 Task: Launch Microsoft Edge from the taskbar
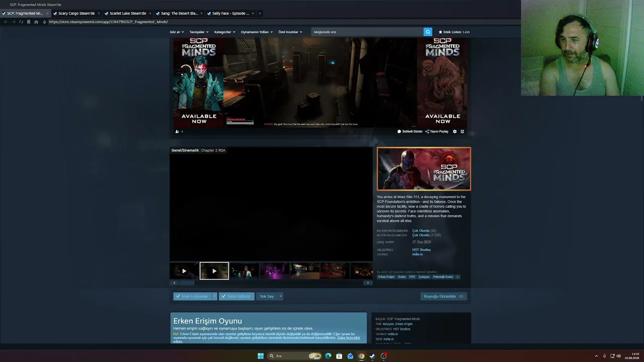[328, 356]
